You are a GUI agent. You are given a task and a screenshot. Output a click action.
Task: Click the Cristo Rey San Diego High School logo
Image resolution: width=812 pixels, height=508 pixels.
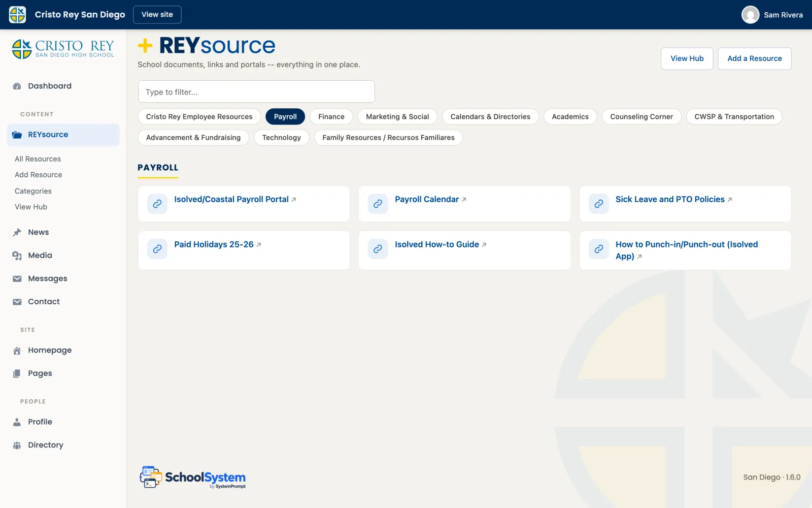[63, 49]
